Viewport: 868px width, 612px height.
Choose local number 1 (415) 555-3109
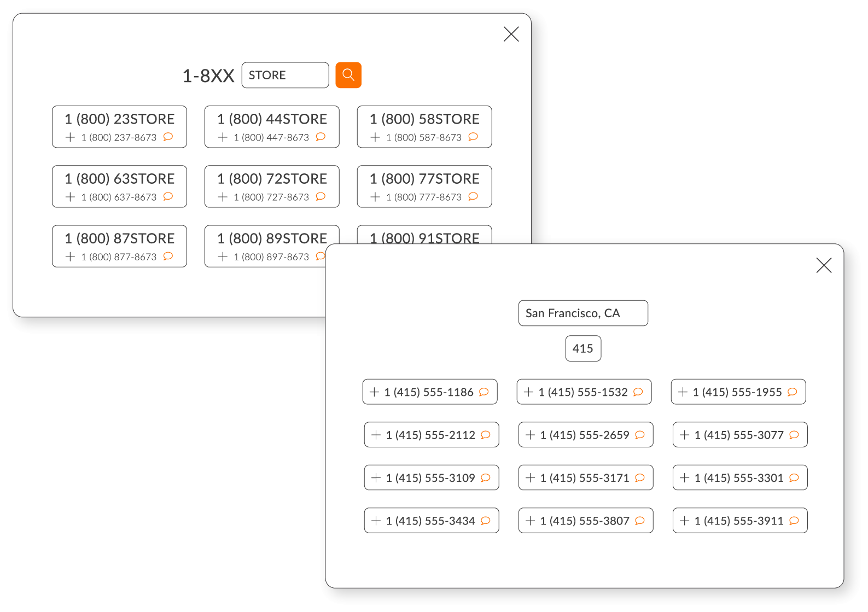430,478
